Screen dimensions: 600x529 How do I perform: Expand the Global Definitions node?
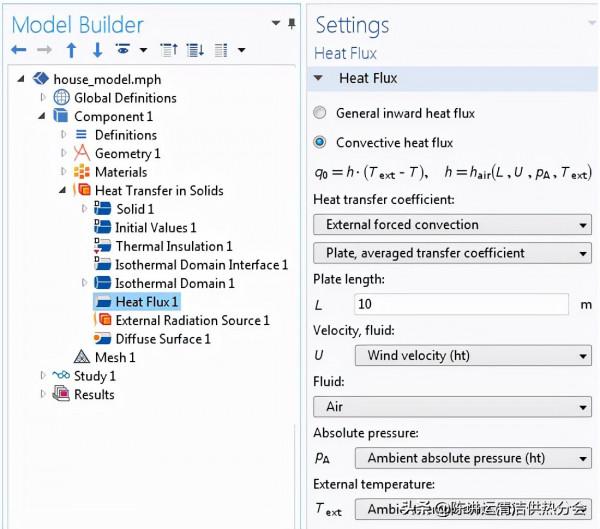43,98
